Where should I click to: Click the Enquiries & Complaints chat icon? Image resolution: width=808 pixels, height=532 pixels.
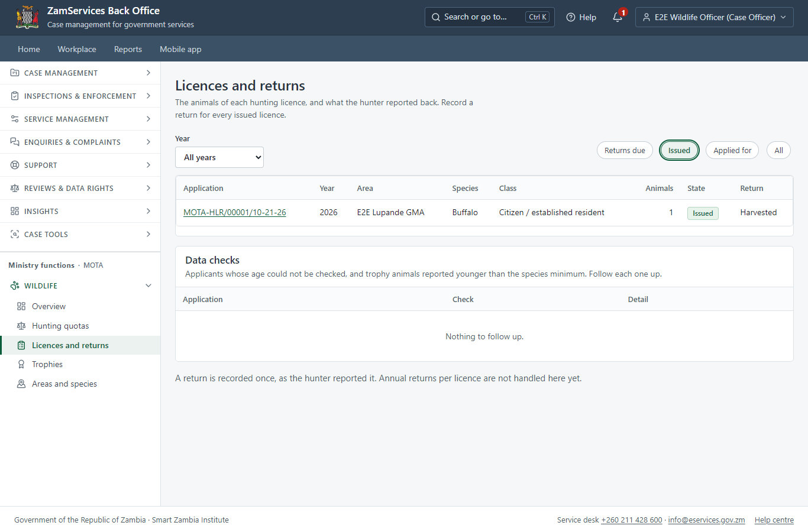[15, 142]
